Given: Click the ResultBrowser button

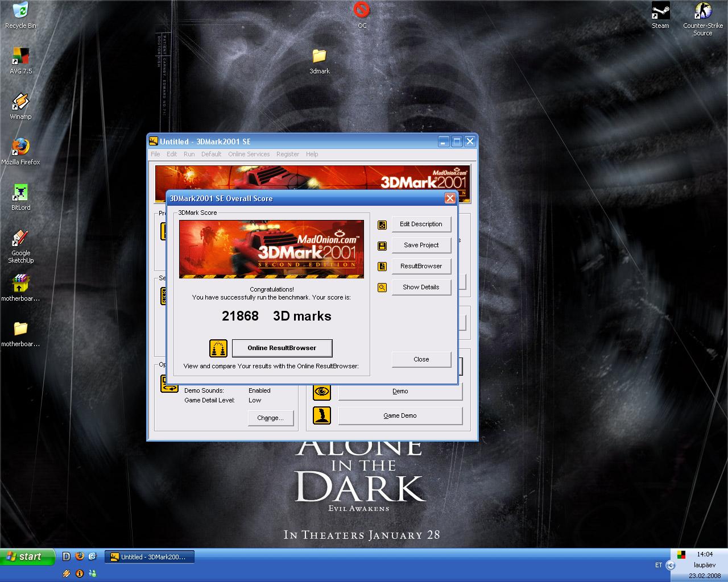Looking at the screenshot, I should point(421,266).
